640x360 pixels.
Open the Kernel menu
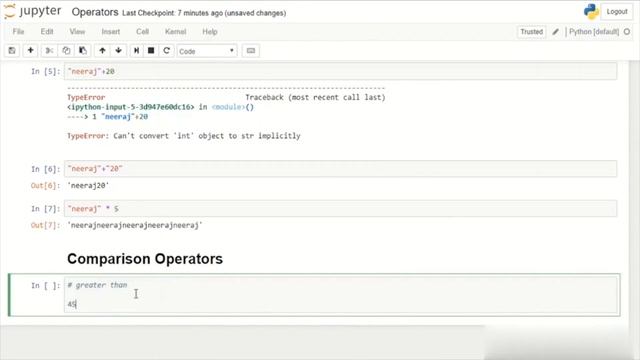176,31
